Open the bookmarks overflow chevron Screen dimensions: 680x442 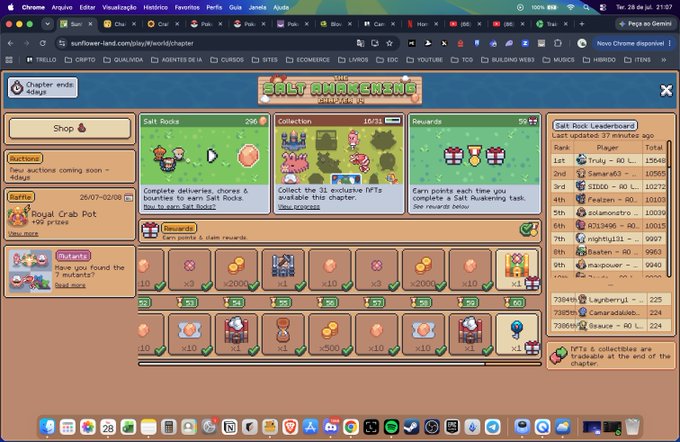(x=664, y=60)
